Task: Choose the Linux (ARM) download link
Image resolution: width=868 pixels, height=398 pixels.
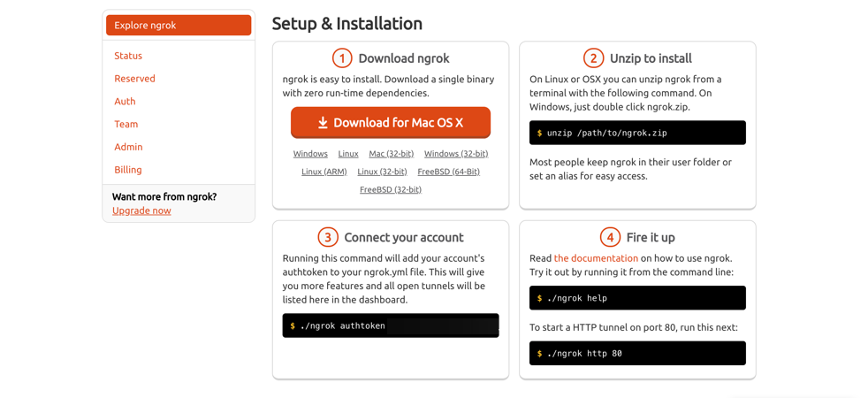Action: [x=324, y=172]
